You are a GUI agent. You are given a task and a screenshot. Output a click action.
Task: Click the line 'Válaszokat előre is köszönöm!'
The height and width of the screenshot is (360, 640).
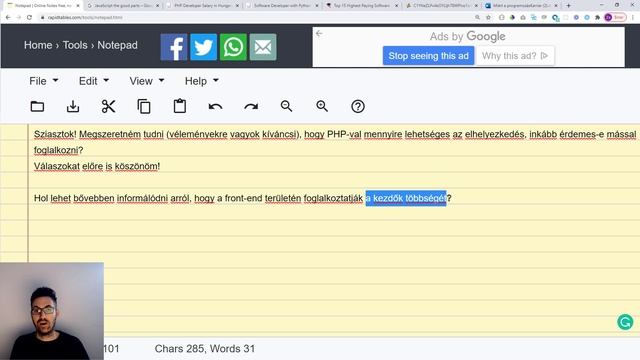97,167
